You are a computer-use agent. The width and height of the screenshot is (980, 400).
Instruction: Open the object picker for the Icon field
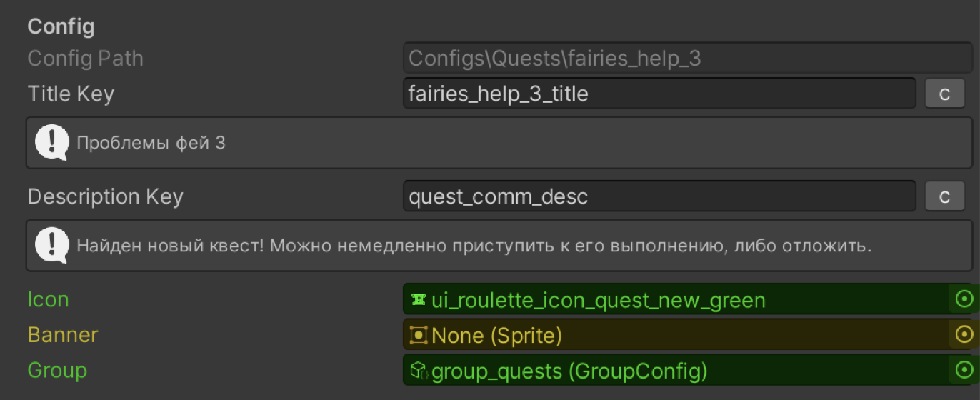[x=964, y=299]
